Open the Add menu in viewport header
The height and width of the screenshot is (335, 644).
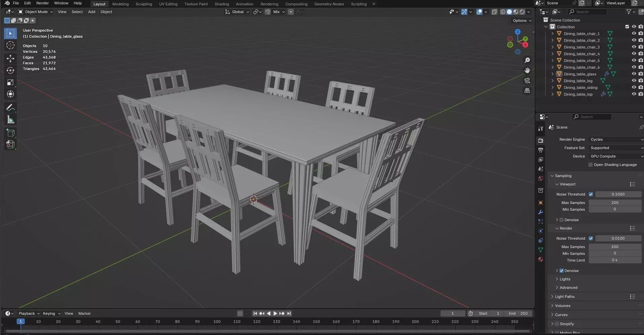coord(92,12)
